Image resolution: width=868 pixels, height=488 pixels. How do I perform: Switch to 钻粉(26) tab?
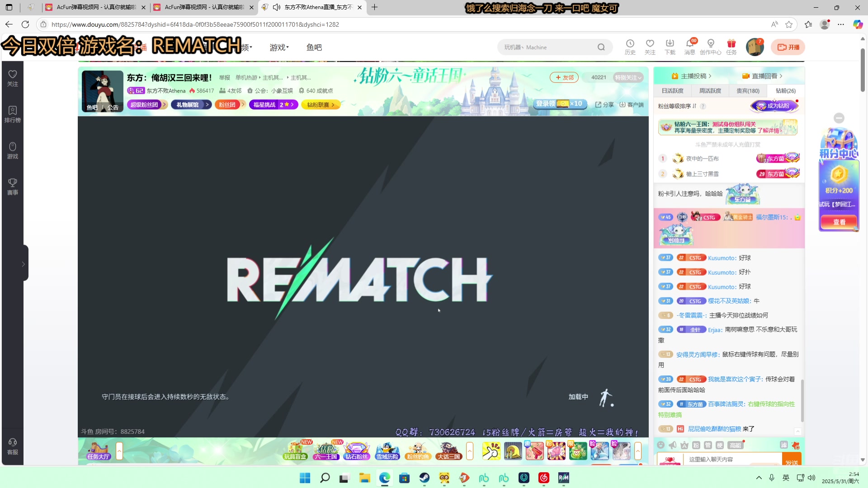(x=786, y=91)
